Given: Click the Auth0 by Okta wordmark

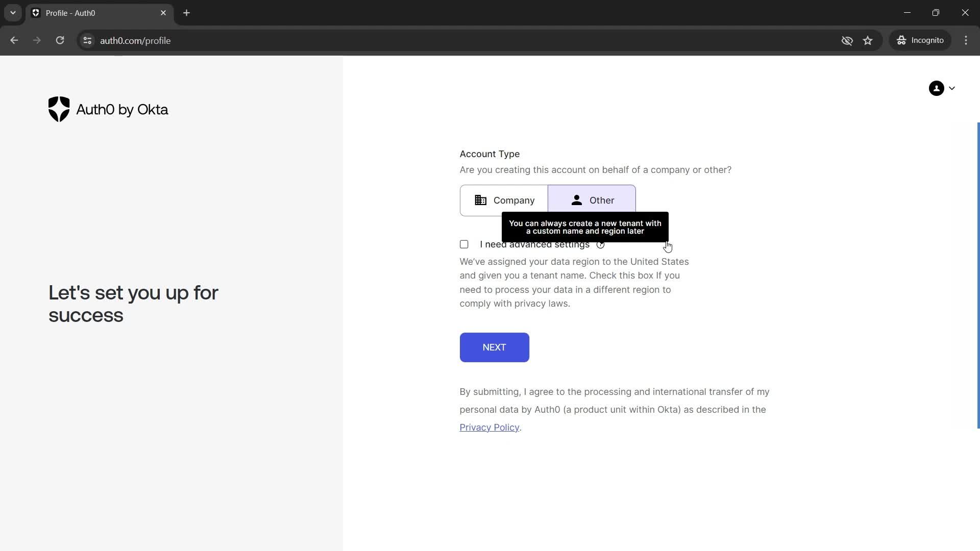Looking at the screenshot, I should coord(122,110).
